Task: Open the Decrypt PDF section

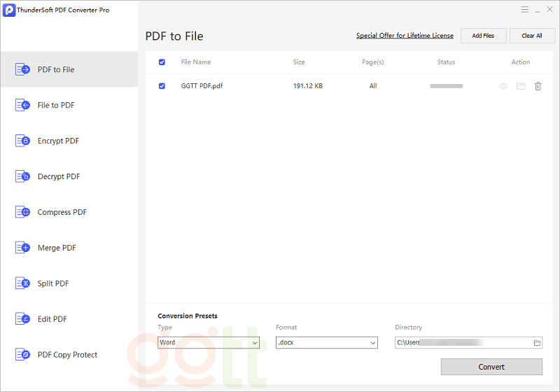Action: 59,176
